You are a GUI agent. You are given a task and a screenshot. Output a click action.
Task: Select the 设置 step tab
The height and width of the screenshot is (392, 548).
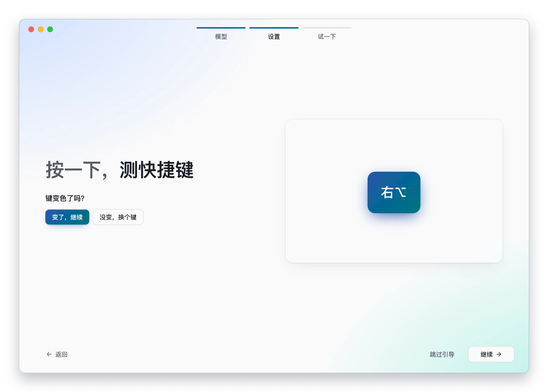click(274, 36)
